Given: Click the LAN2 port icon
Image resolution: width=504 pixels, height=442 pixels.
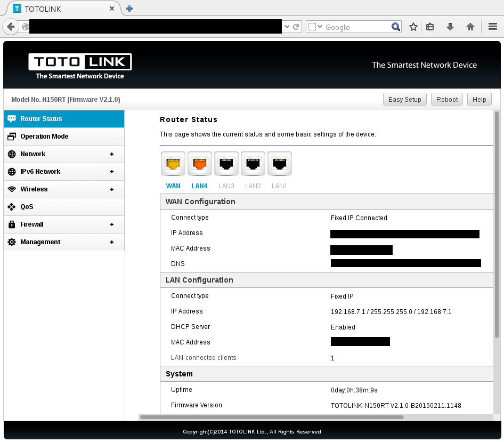Looking at the screenshot, I should (x=253, y=164).
